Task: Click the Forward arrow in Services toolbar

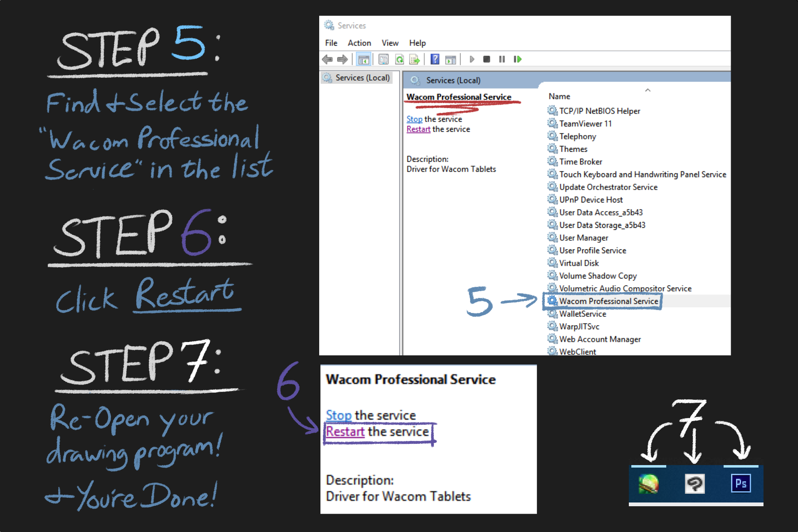Action: (342, 59)
